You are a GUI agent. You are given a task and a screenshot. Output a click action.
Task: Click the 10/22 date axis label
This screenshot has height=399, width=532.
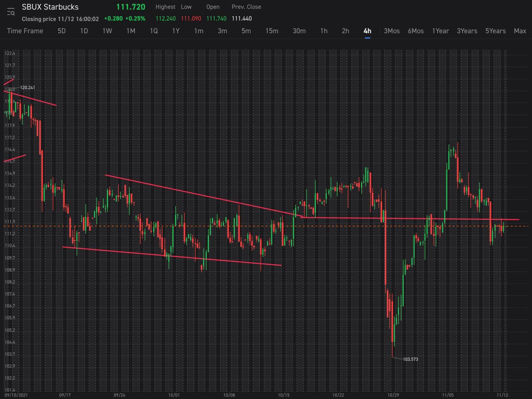pyautogui.click(x=338, y=395)
